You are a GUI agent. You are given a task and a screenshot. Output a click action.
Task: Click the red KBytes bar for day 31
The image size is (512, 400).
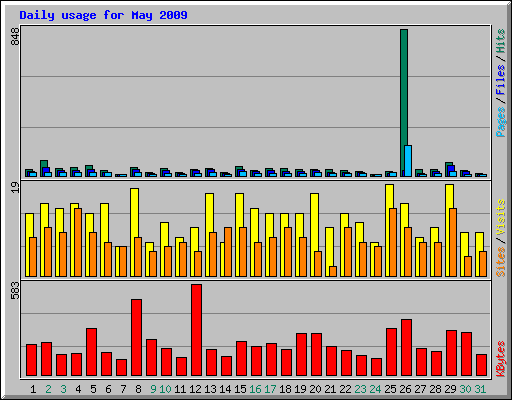point(481,365)
